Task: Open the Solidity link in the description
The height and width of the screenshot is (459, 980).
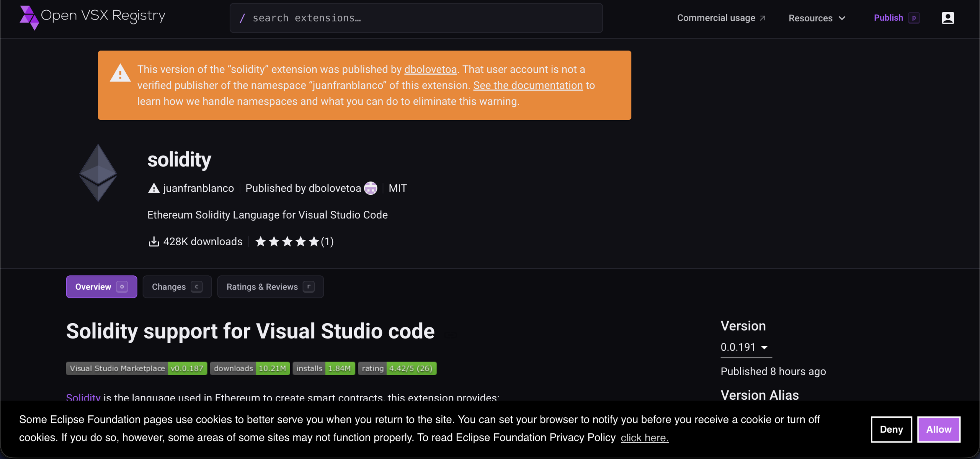Action: pyautogui.click(x=83, y=397)
